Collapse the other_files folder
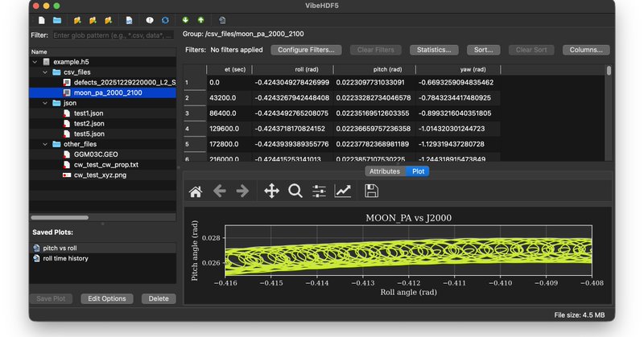This screenshot has height=337, width=644. click(45, 144)
